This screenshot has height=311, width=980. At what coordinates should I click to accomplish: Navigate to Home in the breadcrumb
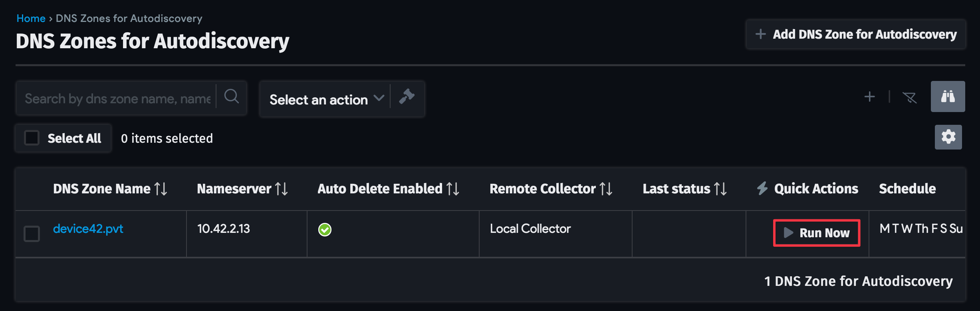(x=30, y=18)
